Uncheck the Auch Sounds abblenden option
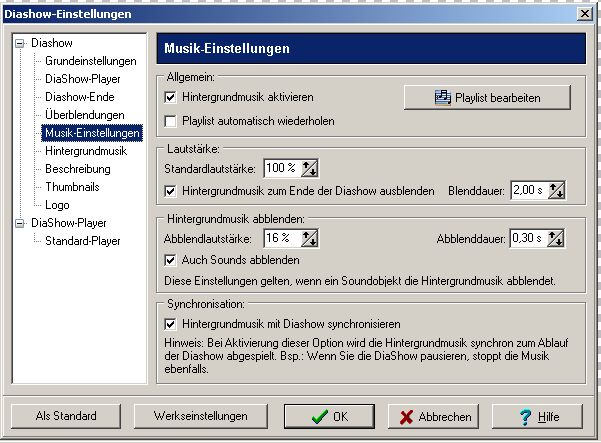Viewport: 601px width, 443px height. tap(171, 260)
